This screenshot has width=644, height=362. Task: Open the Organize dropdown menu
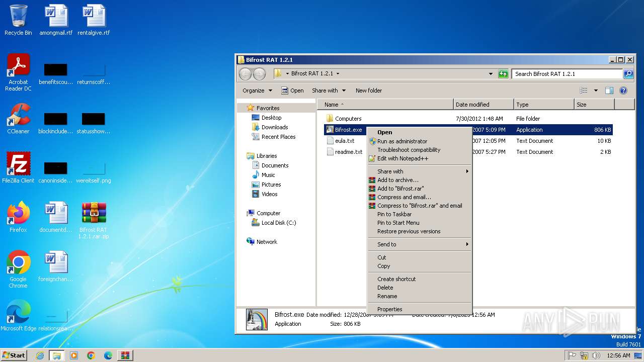[x=257, y=90]
